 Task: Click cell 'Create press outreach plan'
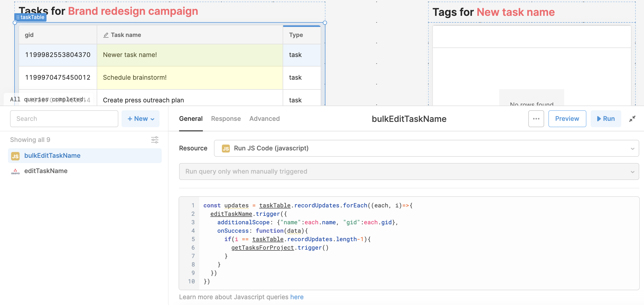point(190,98)
